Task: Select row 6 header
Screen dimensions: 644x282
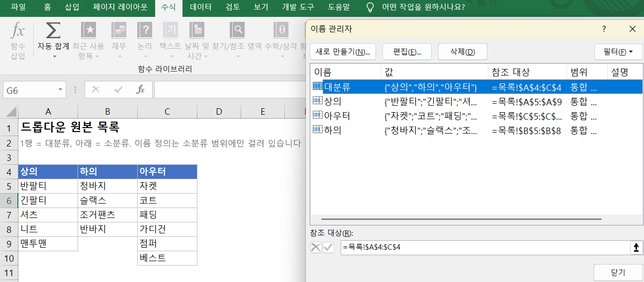Action: click(x=9, y=201)
